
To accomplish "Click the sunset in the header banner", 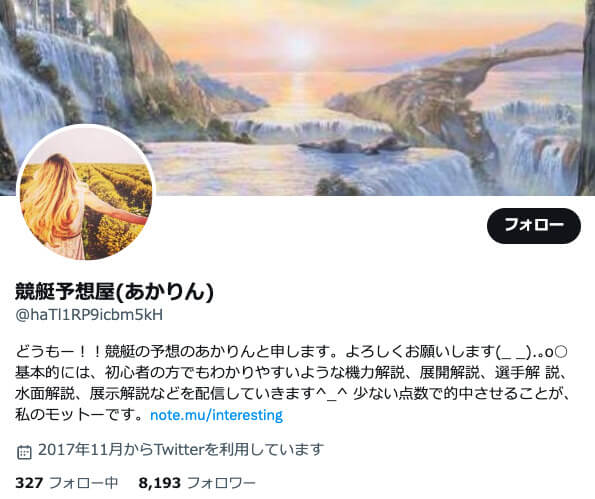I will (x=300, y=47).
